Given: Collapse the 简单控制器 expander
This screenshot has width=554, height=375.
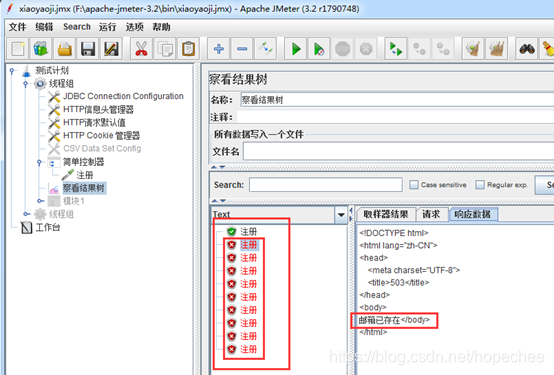Looking at the screenshot, I should (39, 162).
